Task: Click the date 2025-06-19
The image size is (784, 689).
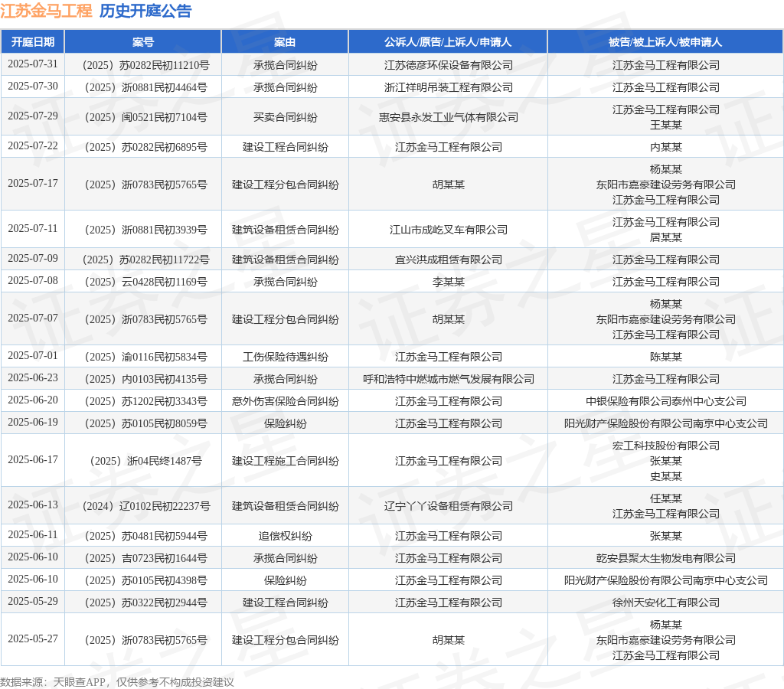Action: tap(33, 423)
